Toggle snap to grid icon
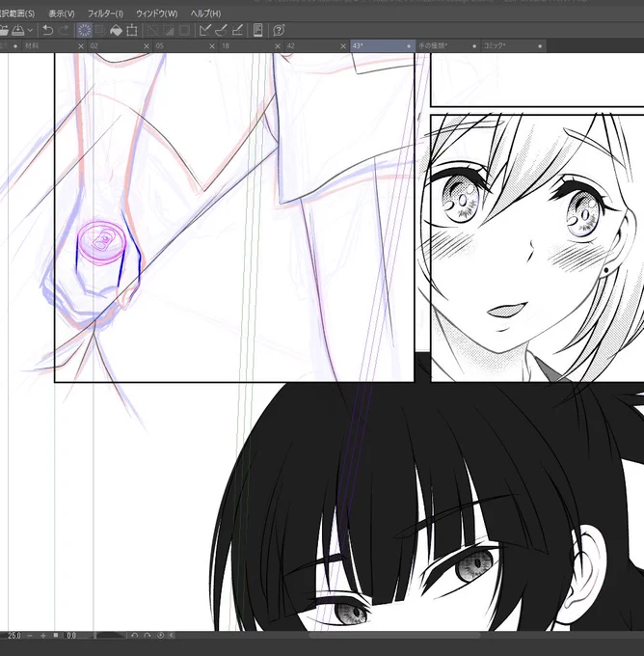This screenshot has width=644, height=656. pyautogui.click(x=237, y=31)
